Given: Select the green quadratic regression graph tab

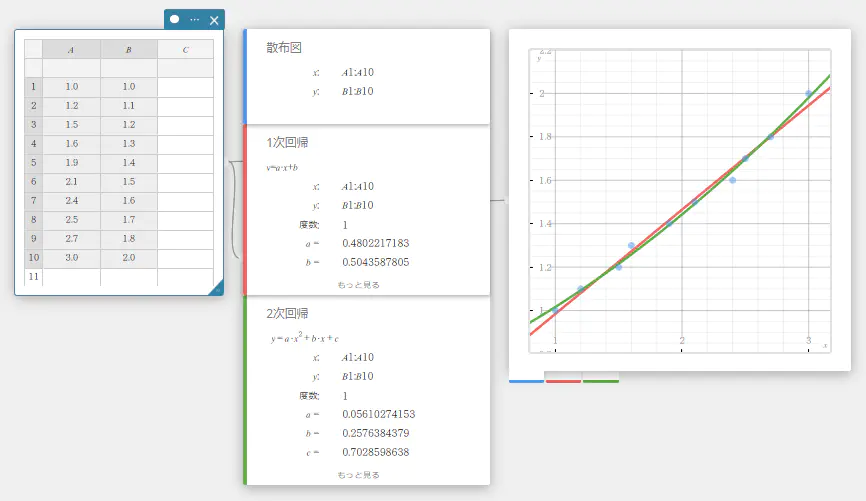Looking at the screenshot, I should (600, 380).
